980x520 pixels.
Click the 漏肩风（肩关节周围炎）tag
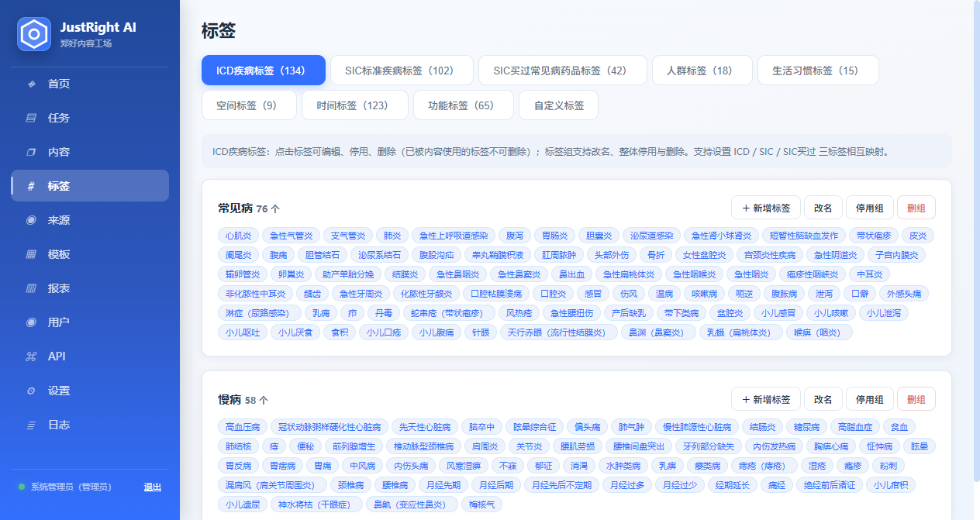click(272, 485)
